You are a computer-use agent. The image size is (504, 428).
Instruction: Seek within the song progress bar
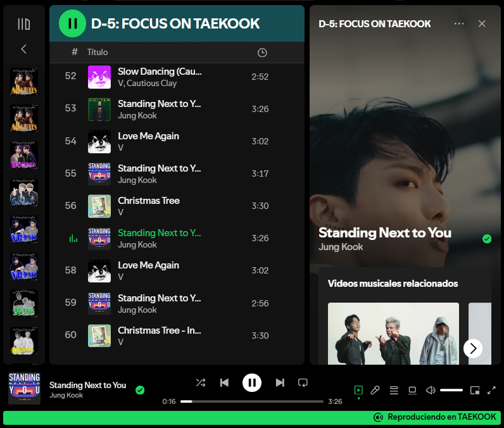click(251, 401)
